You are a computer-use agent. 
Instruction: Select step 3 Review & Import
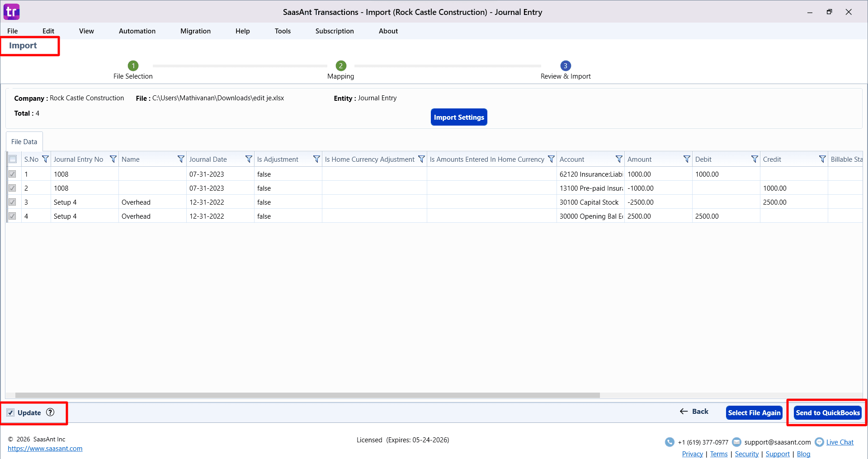[565, 66]
